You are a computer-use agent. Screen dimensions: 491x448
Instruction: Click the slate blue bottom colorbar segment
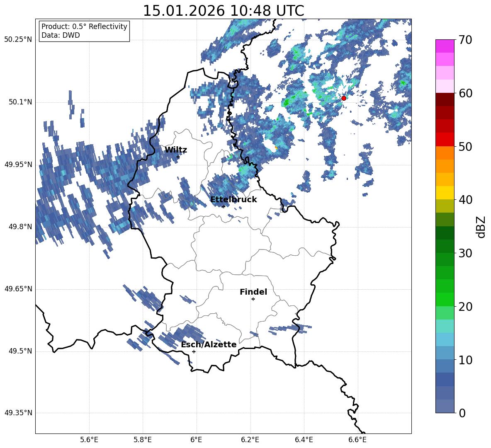[445, 406]
